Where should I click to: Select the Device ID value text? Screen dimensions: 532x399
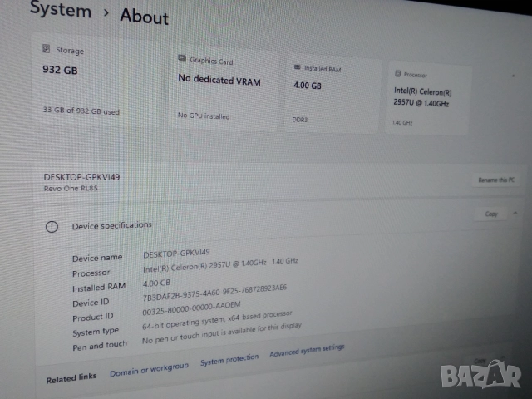(214, 289)
